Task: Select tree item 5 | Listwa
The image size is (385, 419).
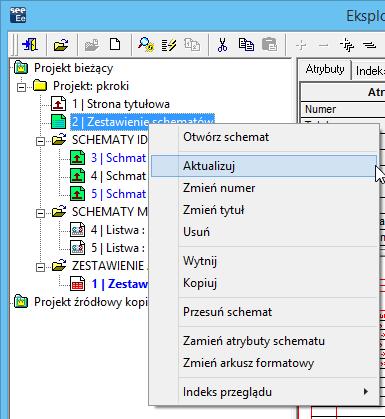Action: pos(118,248)
